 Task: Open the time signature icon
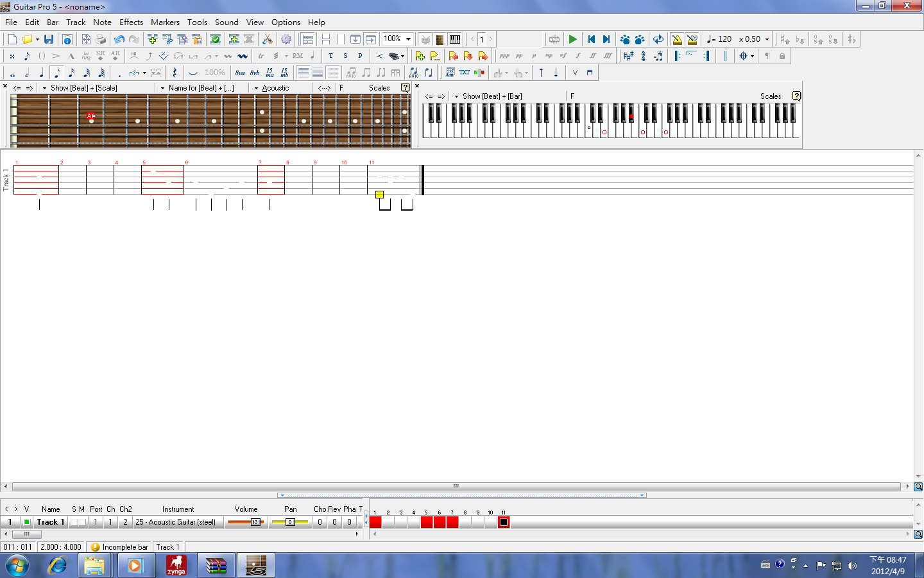pyautogui.click(x=643, y=56)
